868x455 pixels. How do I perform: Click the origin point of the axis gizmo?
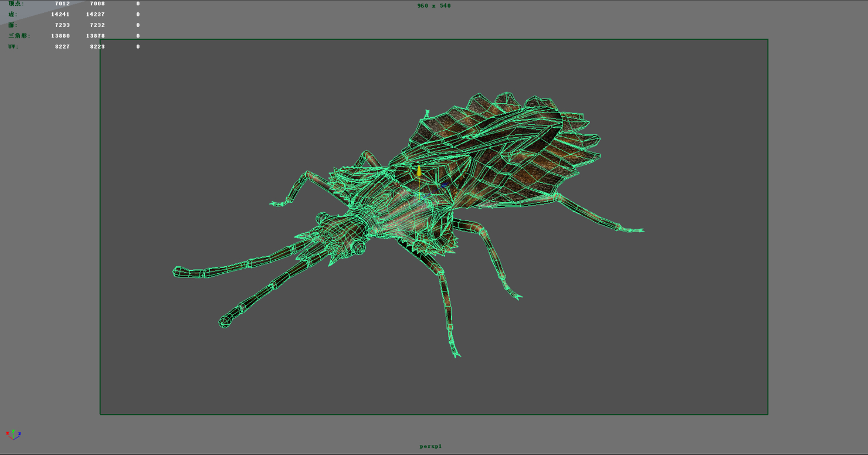[13, 440]
